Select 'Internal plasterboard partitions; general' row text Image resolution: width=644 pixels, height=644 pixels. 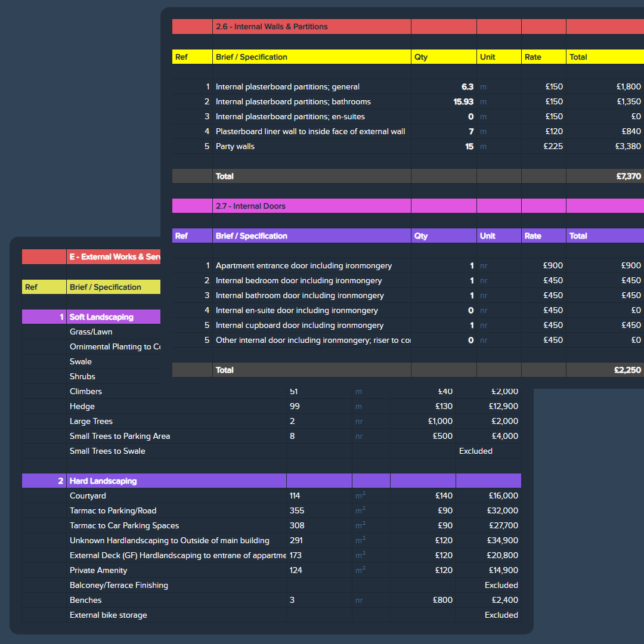pos(287,86)
